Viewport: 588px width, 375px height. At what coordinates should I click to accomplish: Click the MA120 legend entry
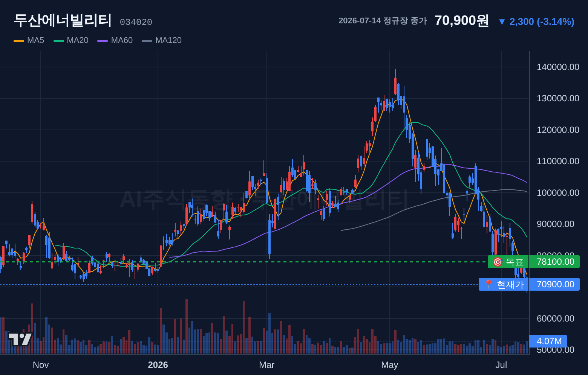(162, 40)
